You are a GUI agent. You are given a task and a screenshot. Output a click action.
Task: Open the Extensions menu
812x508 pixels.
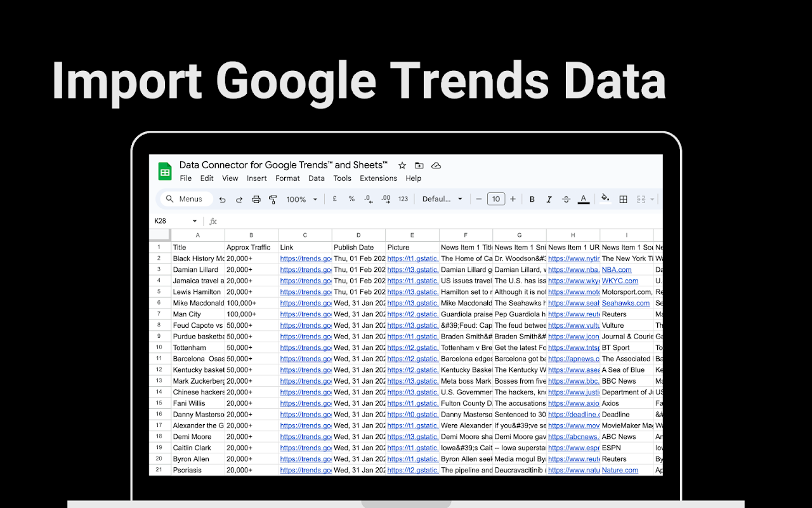(x=378, y=178)
